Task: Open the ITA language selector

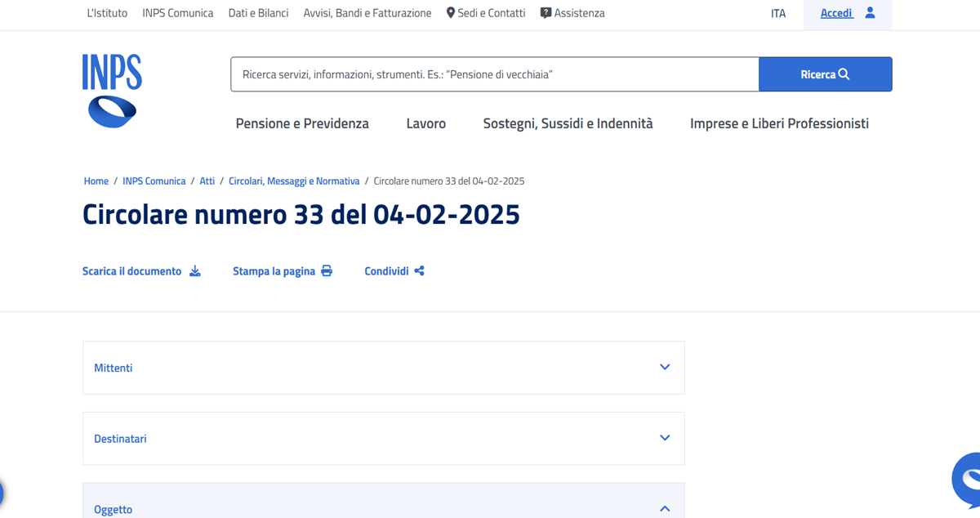Action: (777, 12)
